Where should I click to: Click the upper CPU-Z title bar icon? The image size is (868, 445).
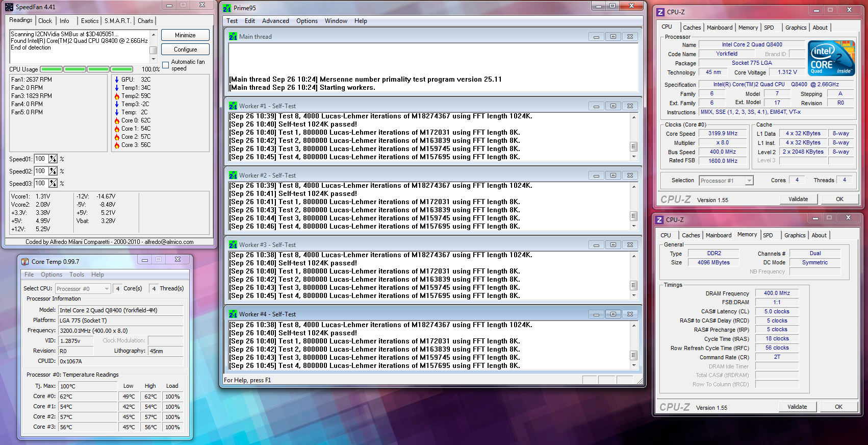660,12
